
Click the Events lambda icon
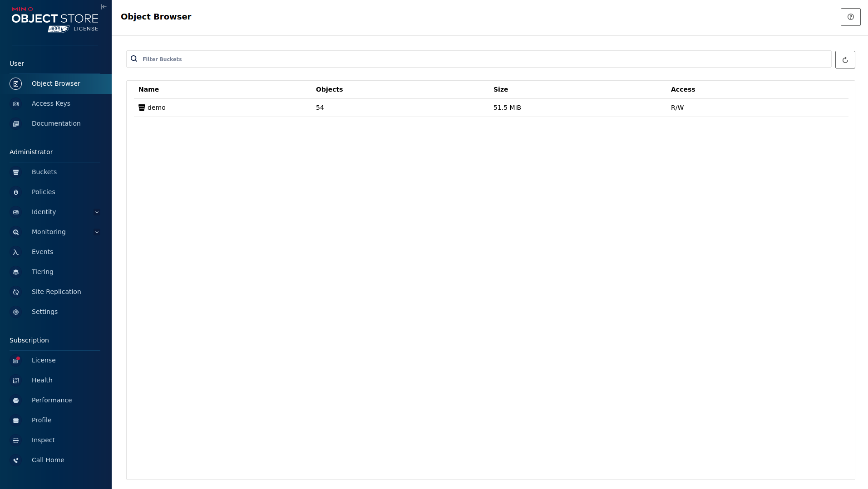pyautogui.click(x=16, y=252)
